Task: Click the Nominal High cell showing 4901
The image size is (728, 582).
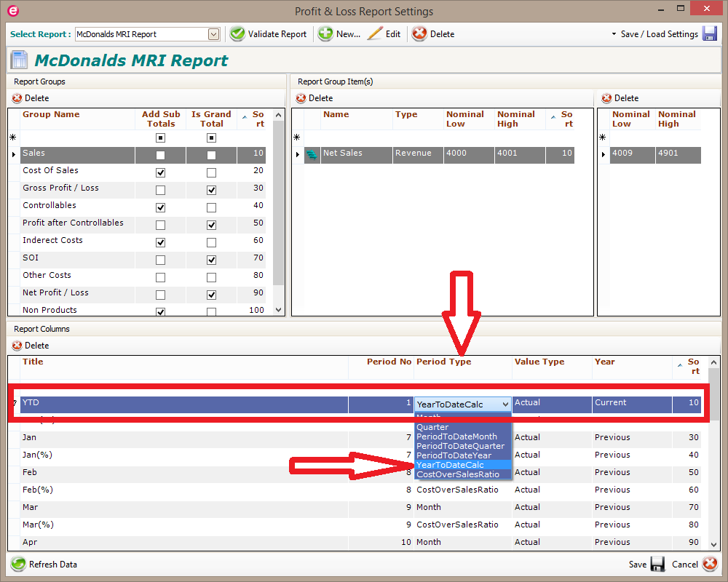Action: pyautogui.click(x=678, y=154)
